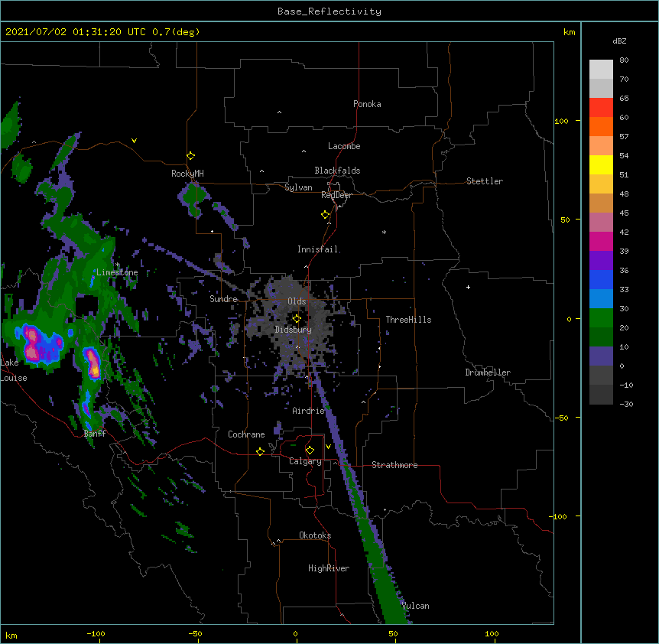Screen dimensions: 659x644
Task: Select the bright green 20-30 dBZ legend swatch
Action: pyautogui.click(x=601, y=318)
